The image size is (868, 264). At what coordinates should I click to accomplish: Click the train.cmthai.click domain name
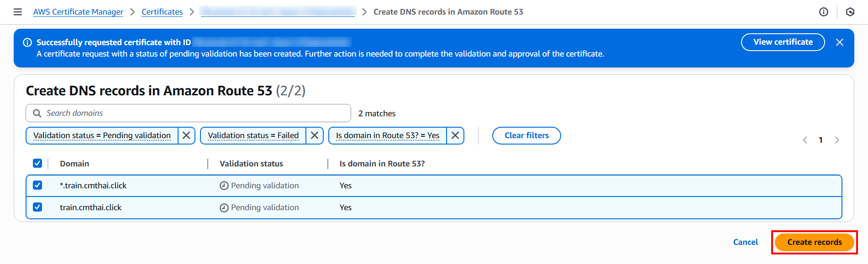click(x=90, y=207)
